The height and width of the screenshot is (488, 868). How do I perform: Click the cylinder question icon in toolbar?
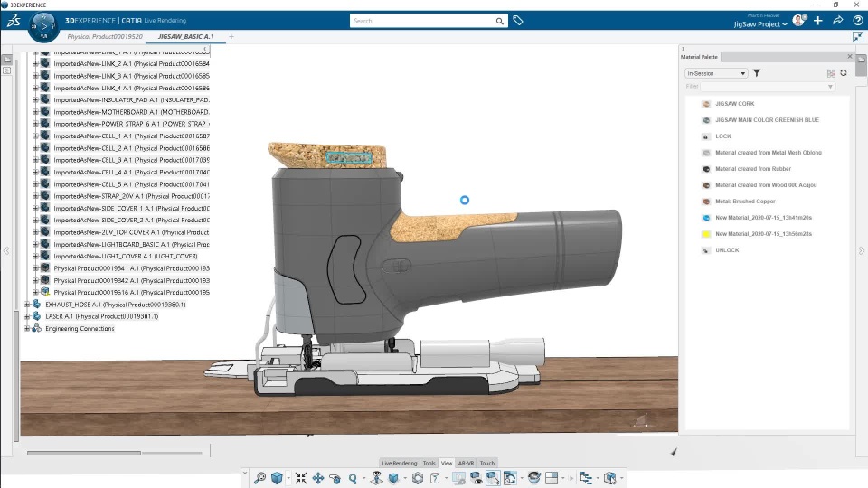click(435, 477)
